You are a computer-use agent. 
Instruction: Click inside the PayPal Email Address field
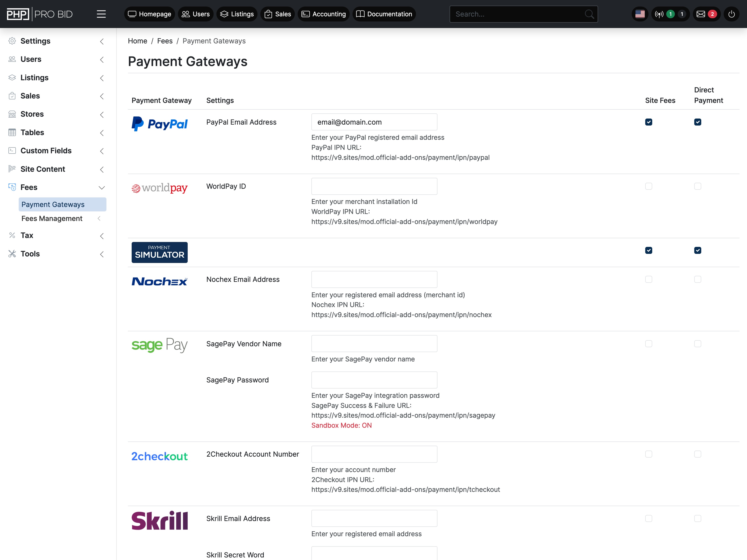point(374,122)
